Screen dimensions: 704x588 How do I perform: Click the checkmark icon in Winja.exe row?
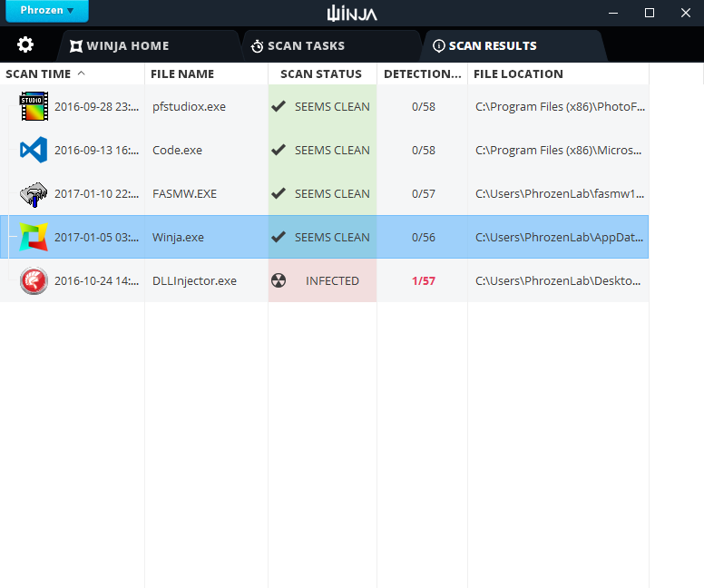(x=279, y=237)
